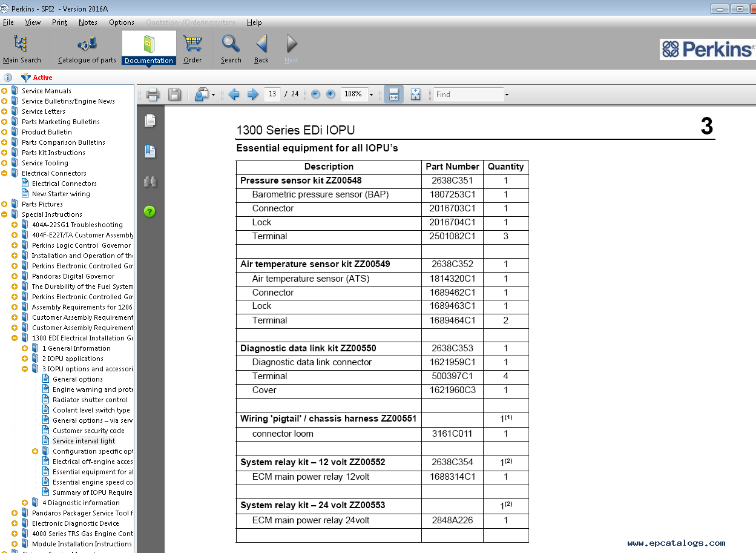Expand the Service Manuals node
This screenshot has width=756, height=553.
tap(4, 91)
